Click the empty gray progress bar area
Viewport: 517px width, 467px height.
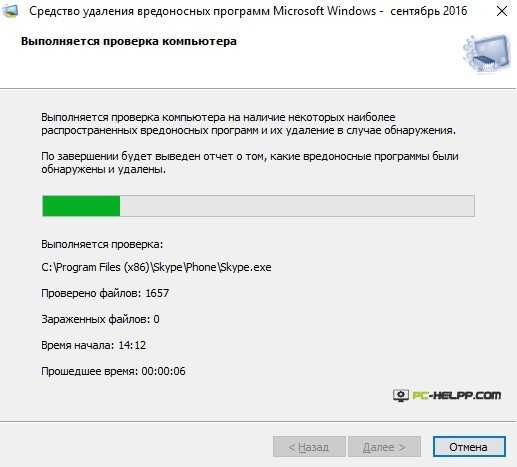297,206
